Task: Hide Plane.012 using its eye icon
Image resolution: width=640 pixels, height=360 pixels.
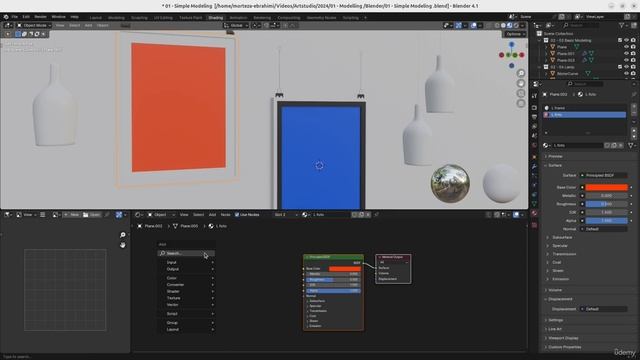Action: pos(626,60)
